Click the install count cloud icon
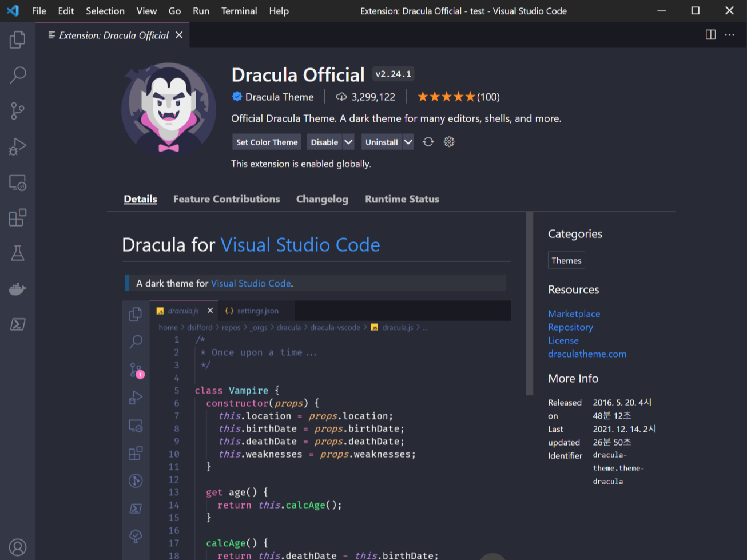 click(341, 97)
